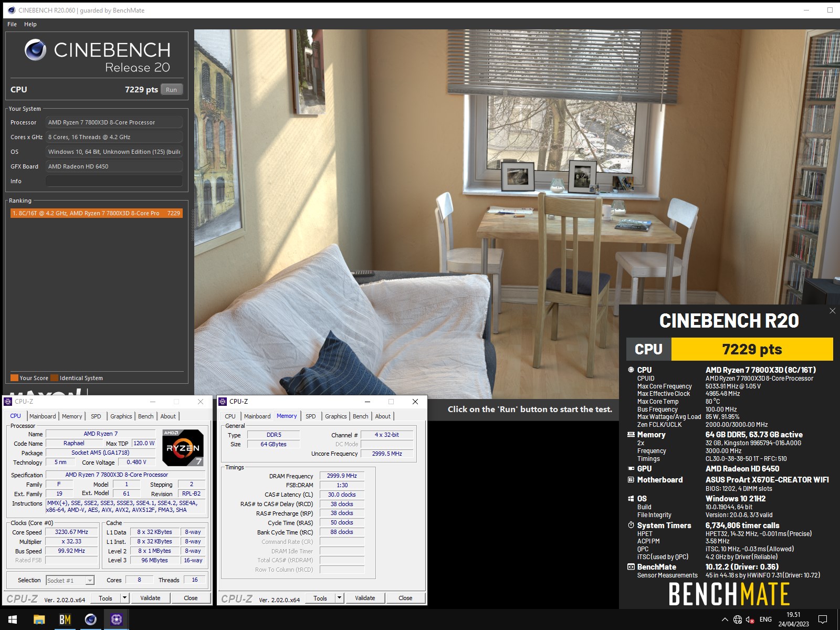
Task: Select the Bench tab in right CPU-Z window
Action: tap(361, 416)
